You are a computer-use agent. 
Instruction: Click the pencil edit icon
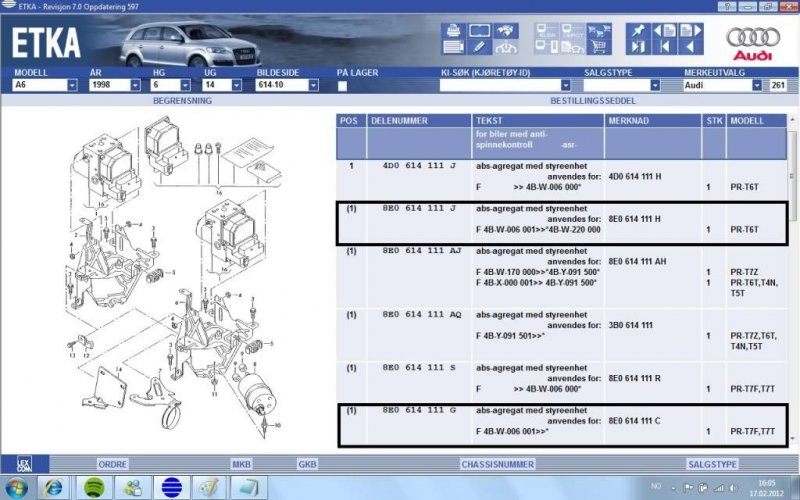point(479,46)
